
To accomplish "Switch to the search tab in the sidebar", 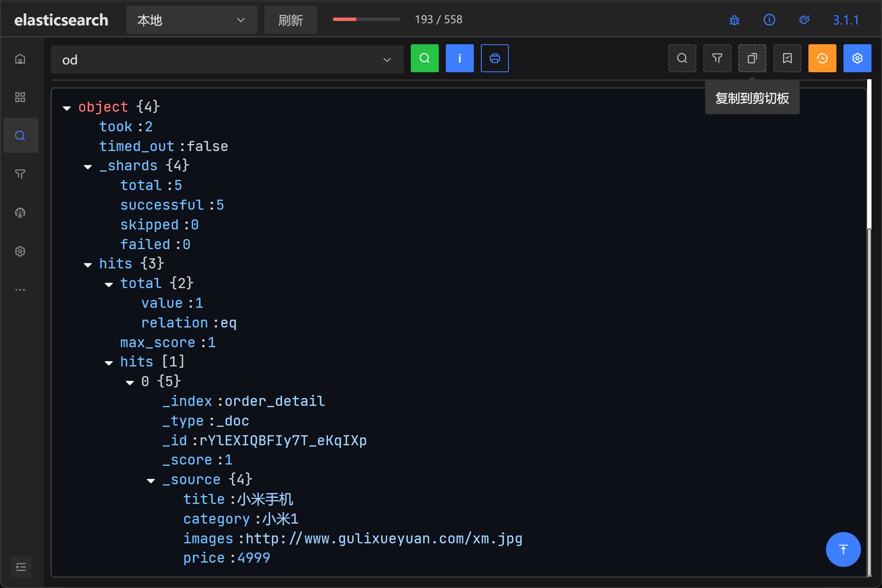I will click(20, 136).
